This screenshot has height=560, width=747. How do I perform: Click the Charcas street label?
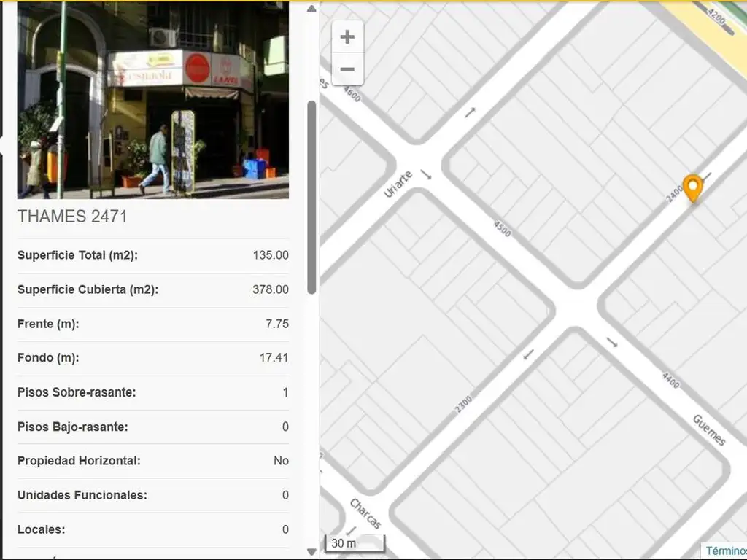[x=365, y=514]
